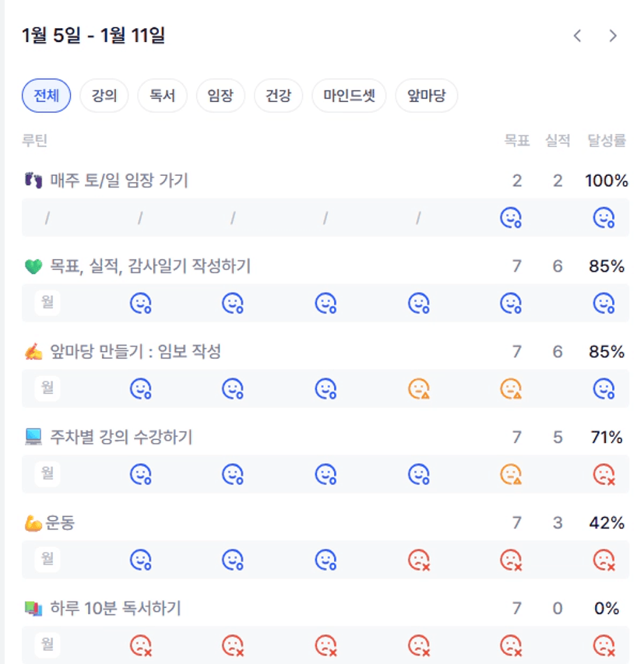Open the 임장 category tab
This screenshot has width=644, height=664.
click(220, 97)
